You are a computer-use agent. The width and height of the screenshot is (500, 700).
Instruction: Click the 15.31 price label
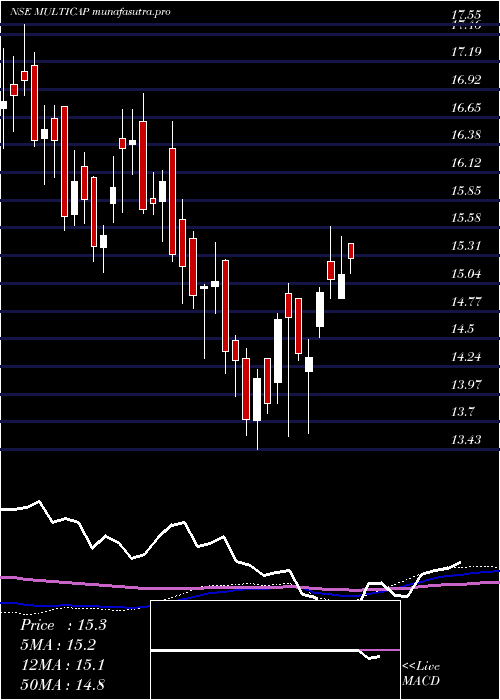pyautogui.click(x=466, y=246)
